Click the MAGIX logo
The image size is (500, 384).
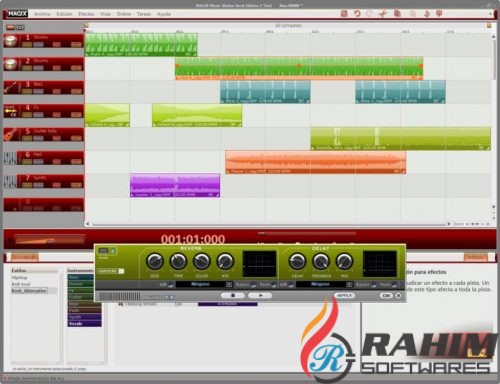[x=17, y=14]
